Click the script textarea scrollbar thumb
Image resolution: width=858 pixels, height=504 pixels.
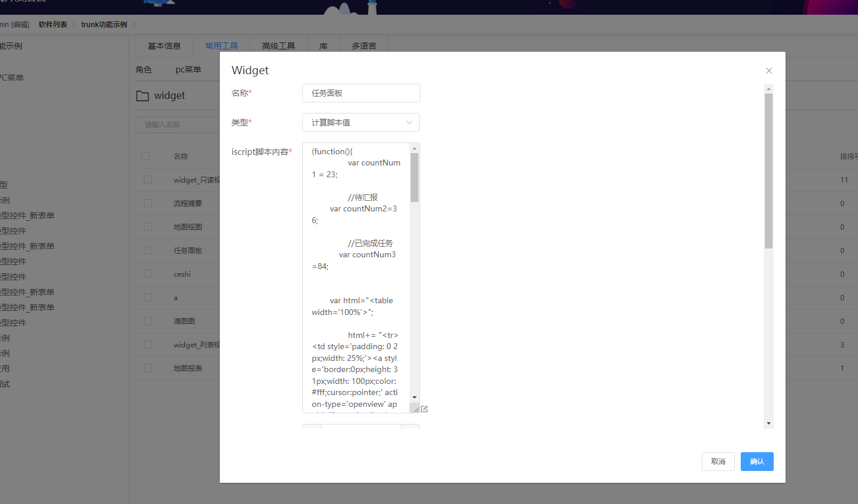[x=414, y=177]
